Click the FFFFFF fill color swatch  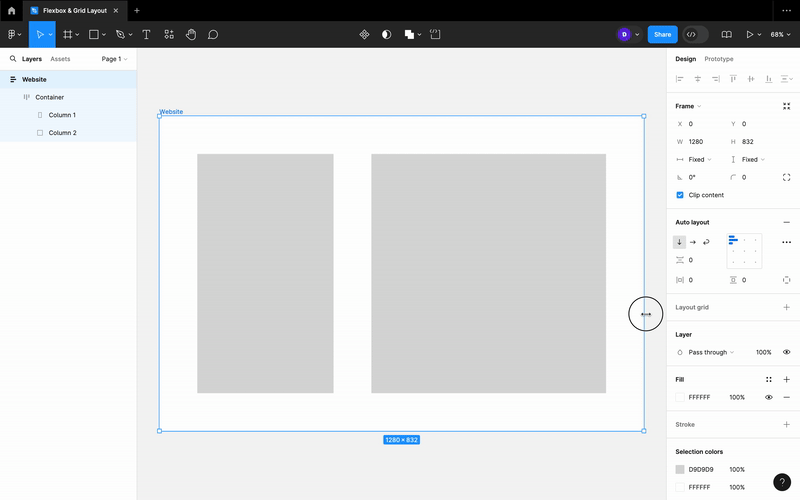(x=680, y=397)
